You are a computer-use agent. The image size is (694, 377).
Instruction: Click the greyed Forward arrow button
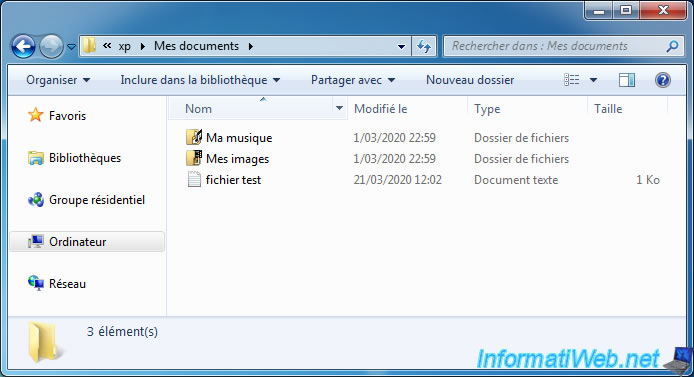point(51,46)
